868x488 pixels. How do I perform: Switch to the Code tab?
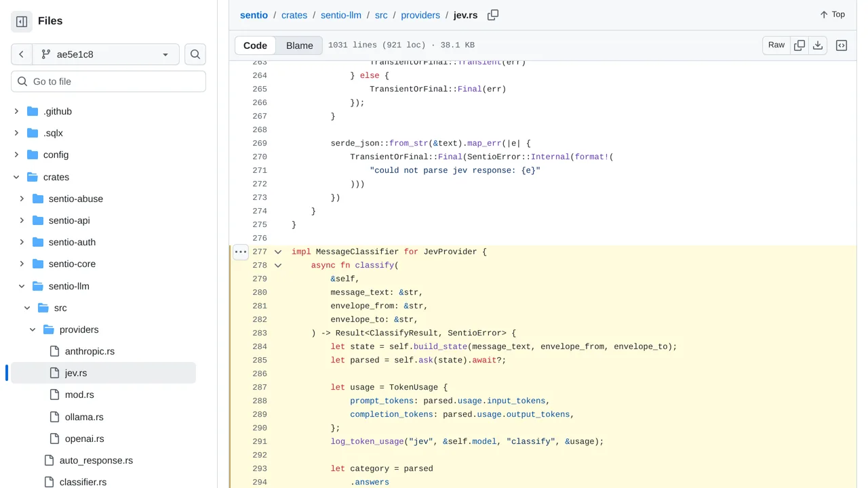(x=255, y=45)
